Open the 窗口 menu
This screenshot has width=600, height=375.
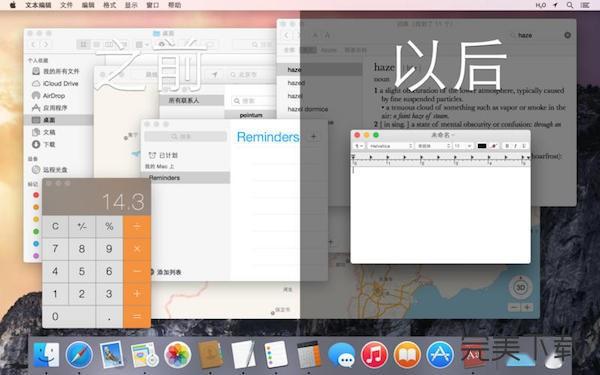point(153,5)
